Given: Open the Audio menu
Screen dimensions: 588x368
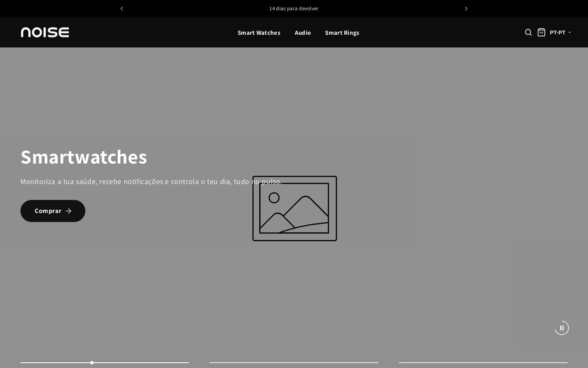Looking at the screenshot, I should point(303,32).
